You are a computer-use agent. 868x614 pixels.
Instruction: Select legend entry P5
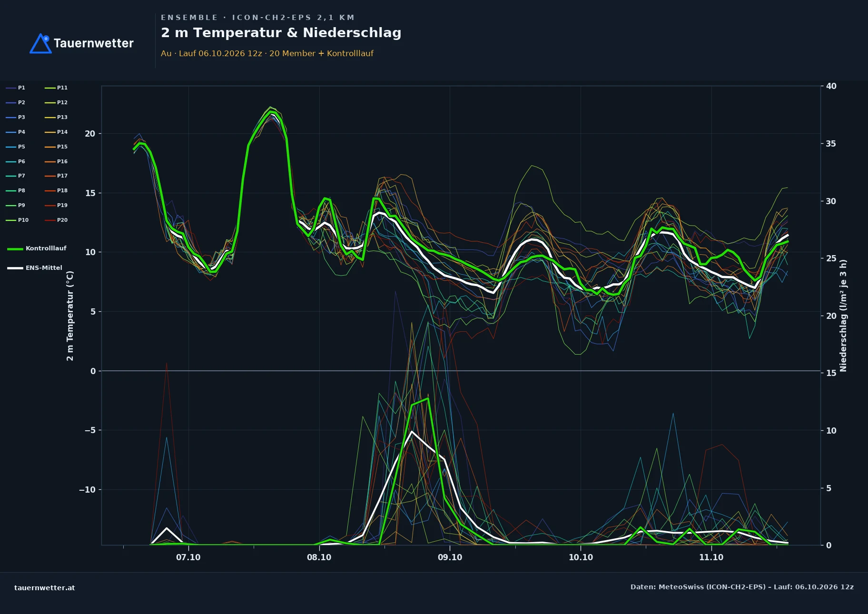click(x=16, y=147)
